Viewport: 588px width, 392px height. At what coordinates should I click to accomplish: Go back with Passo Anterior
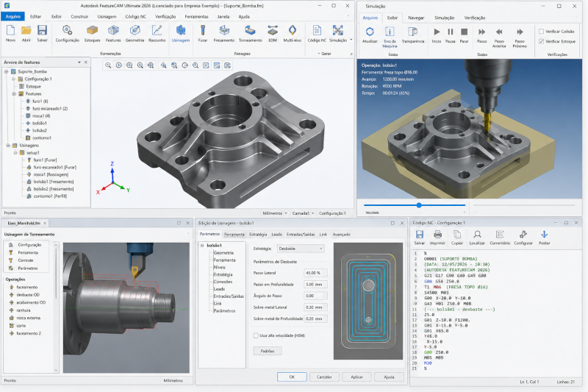tap(499, 32)
